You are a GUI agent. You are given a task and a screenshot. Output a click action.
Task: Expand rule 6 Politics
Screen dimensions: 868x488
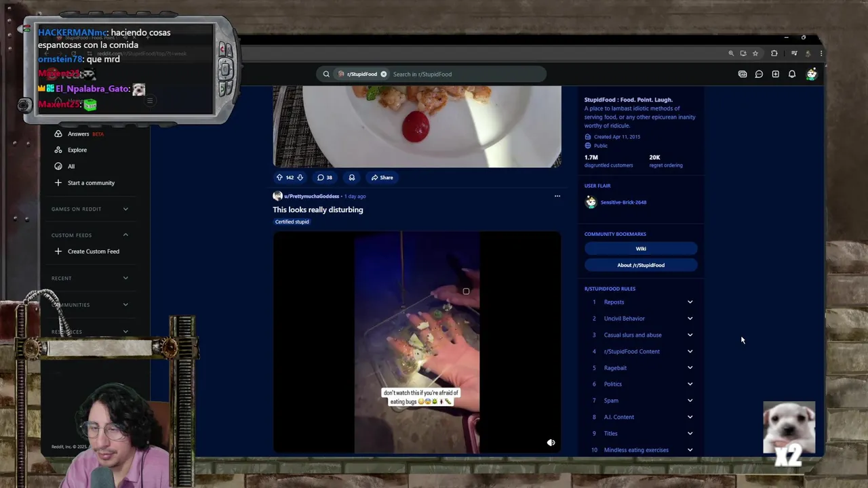click(690, 384)
